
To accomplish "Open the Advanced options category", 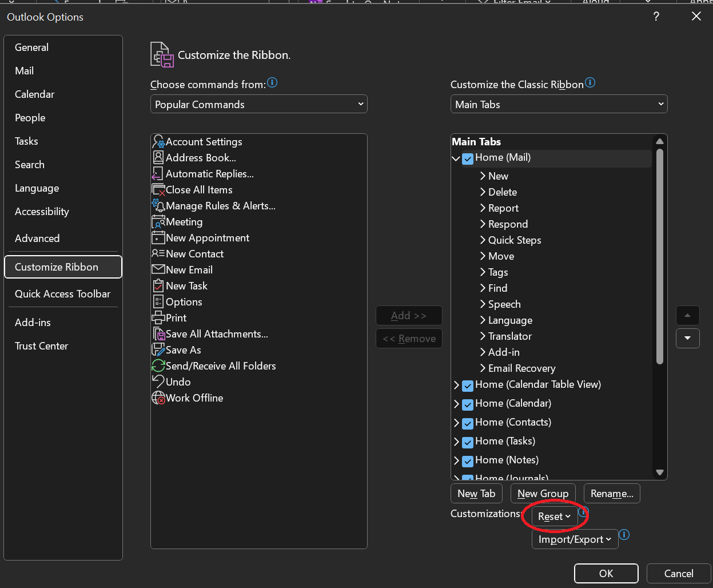I will coord(63,239).
